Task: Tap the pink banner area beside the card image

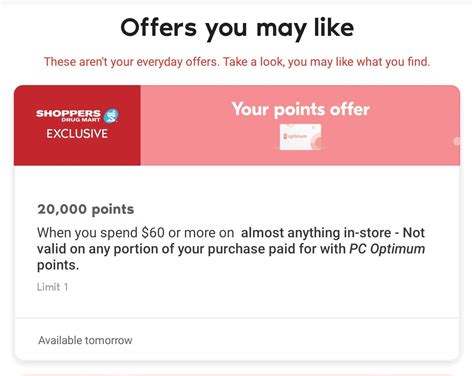Action: point(383,140)
